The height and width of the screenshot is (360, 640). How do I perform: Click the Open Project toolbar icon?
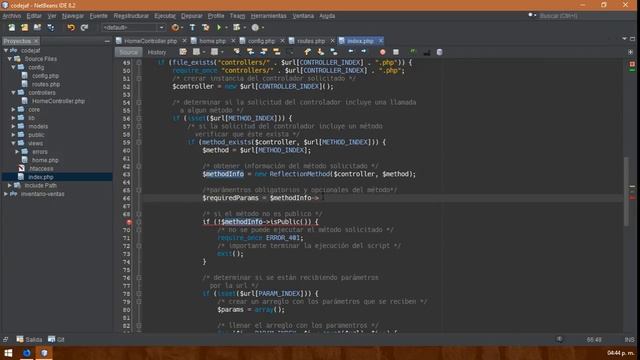coord(38,27)
